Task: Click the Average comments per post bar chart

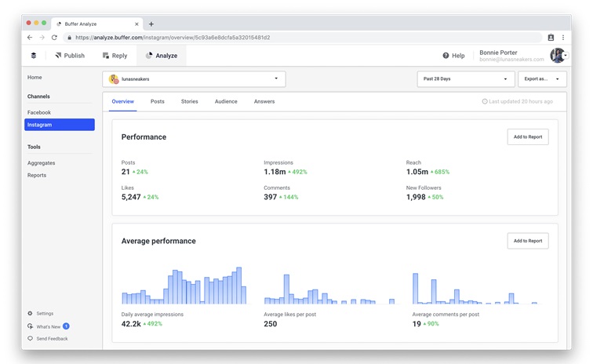Action: (x=475, y=289)
